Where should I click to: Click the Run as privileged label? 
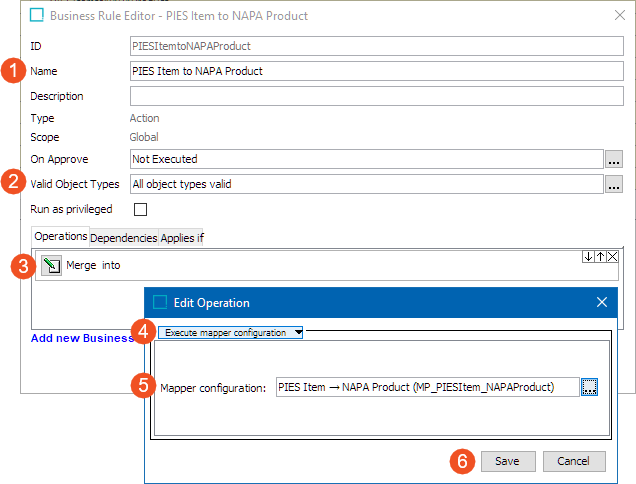[71, 209]
